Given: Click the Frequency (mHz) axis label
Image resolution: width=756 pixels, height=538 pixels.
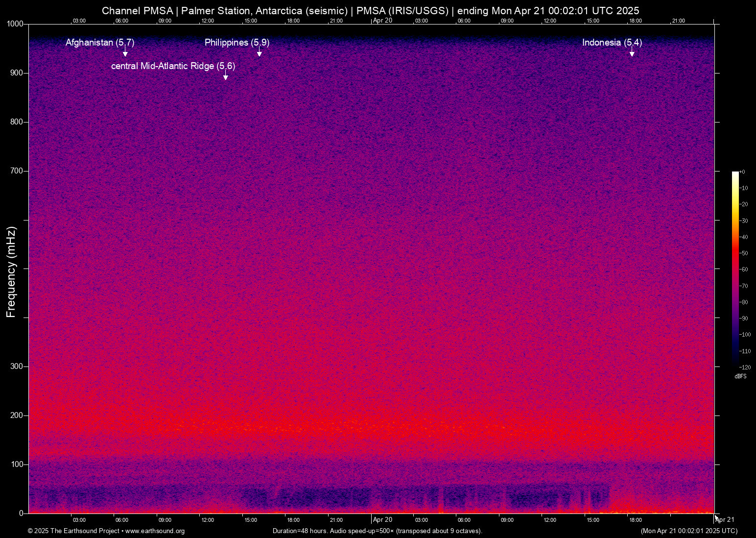Looking at the screenshot, I should coord(11,272).
